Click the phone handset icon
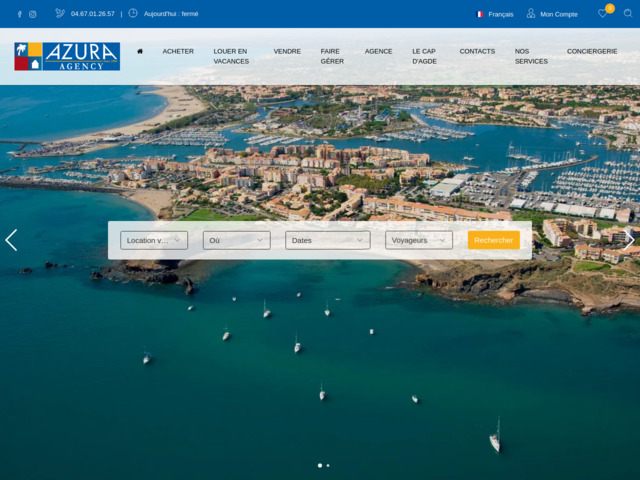This screenshot has height=480, width=640. (60, 13)
